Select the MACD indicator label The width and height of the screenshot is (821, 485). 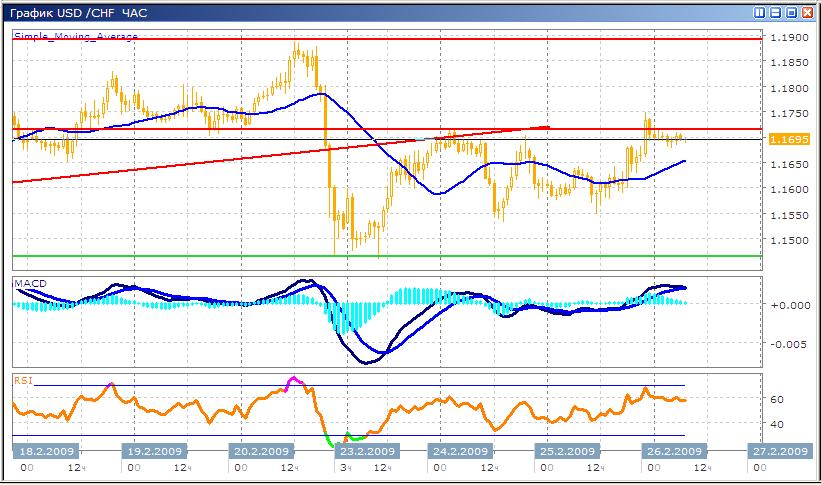(30, 284)
